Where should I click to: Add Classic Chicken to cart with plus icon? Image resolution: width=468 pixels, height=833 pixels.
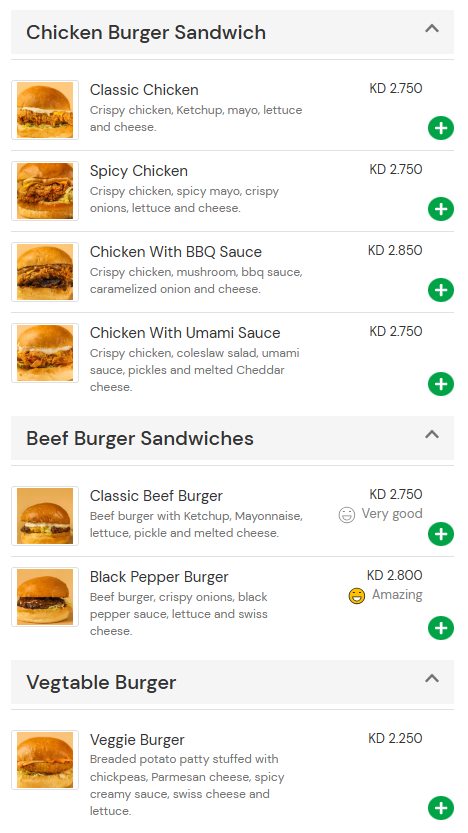441,128
